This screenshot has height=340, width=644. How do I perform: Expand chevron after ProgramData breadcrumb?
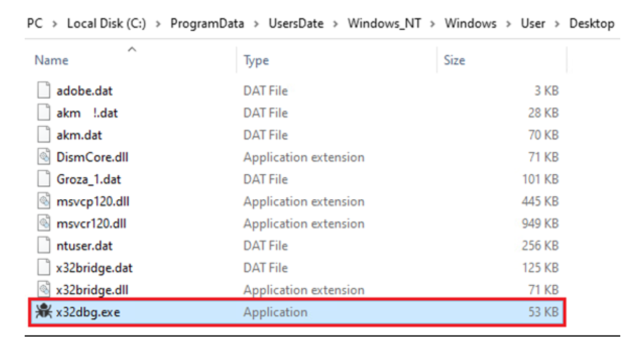coord(256,24)
